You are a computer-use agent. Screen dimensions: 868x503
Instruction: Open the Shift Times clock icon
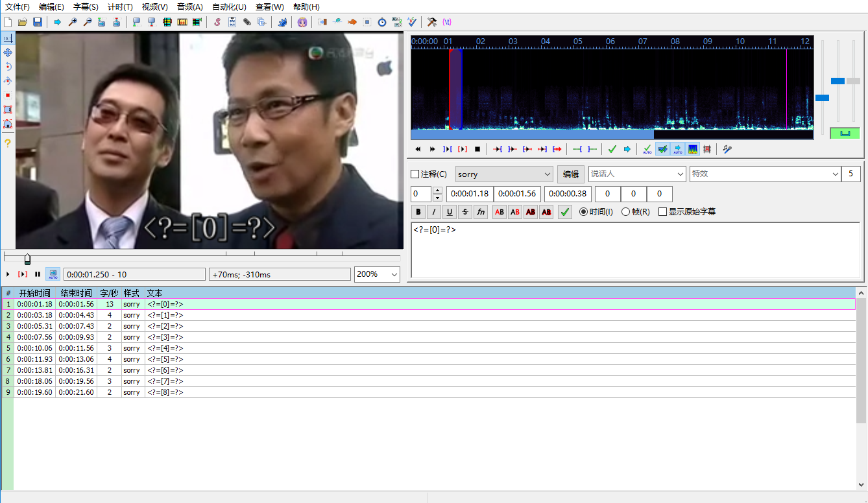coord(382,22)
